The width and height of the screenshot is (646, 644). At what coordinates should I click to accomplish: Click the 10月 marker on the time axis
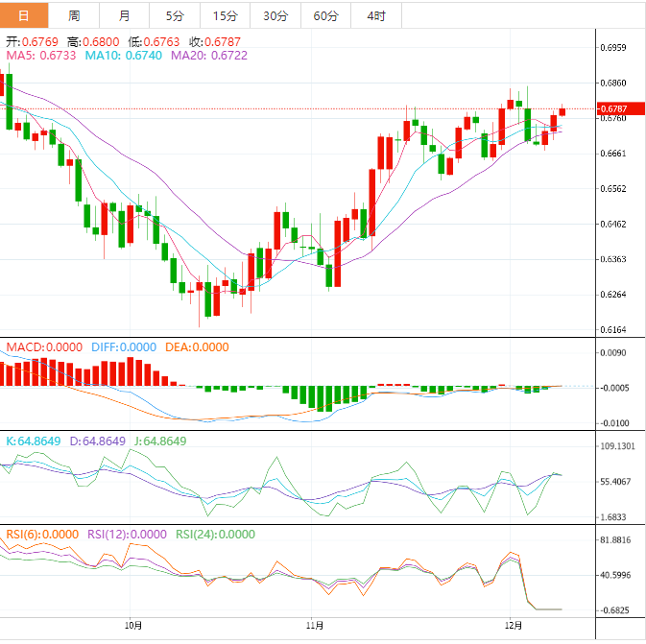coord(133,626)
